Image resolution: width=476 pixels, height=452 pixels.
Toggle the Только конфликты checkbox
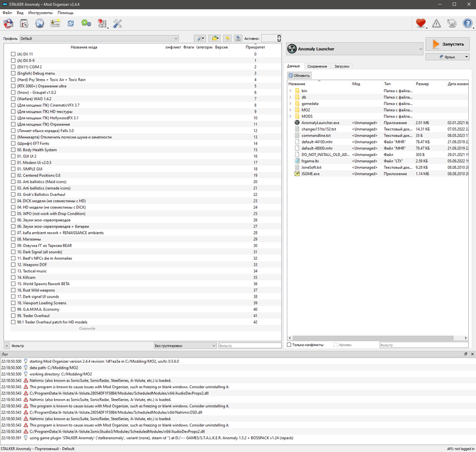tap(289, 345)
